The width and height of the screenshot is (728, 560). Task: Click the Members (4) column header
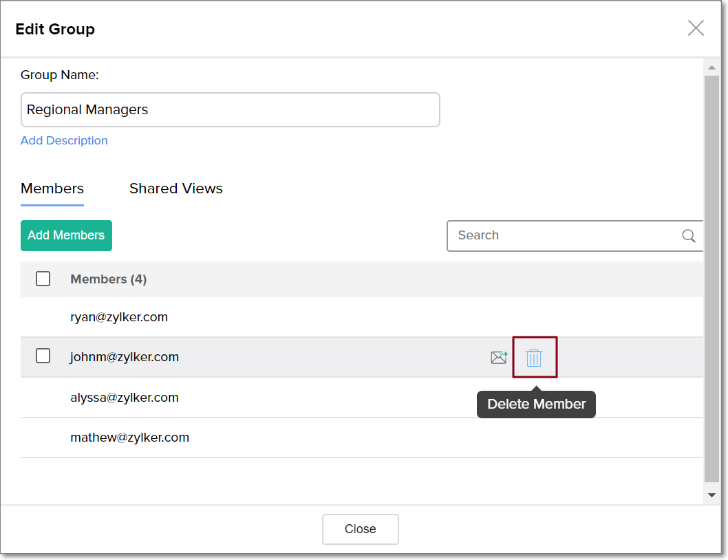pyautogui.click(x=108, y=279)
